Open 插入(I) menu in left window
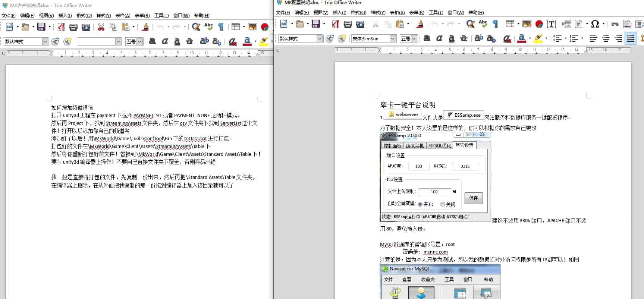 pyautogui.click(x=65, y=16)
